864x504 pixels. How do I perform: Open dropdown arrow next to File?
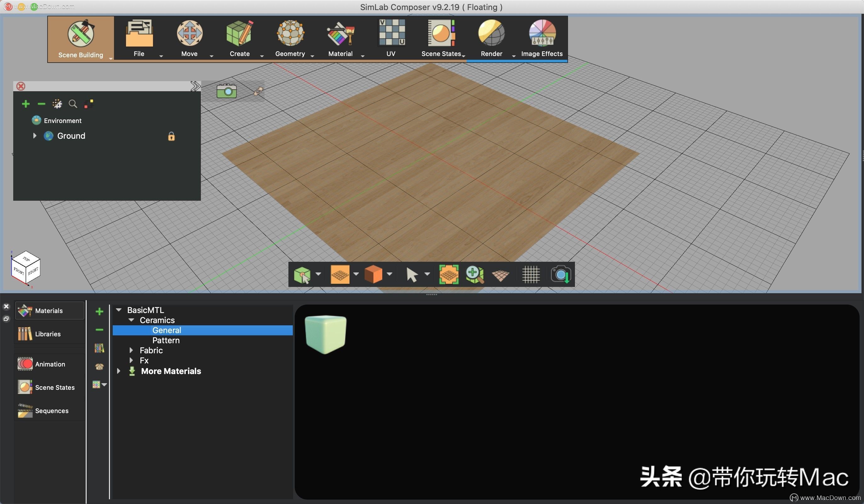click(x=161, y=56)
